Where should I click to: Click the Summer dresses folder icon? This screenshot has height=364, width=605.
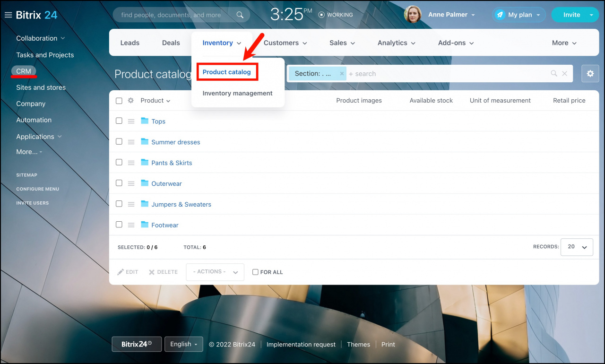coord(145,142)
